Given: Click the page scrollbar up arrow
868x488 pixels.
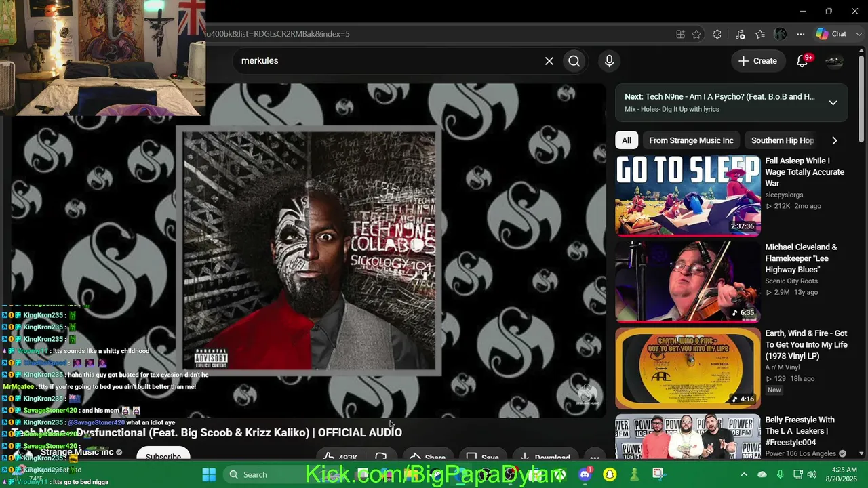Looking at the screenshot, I should 862,52.
